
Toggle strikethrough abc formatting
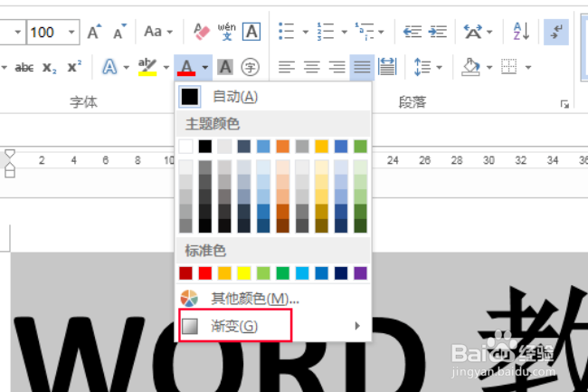point(24,68)
